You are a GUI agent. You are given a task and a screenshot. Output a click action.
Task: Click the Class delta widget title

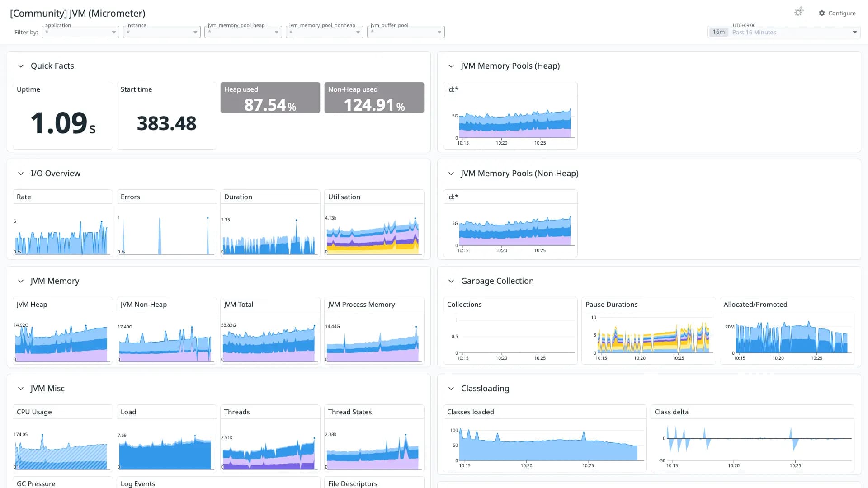point(672,412)
